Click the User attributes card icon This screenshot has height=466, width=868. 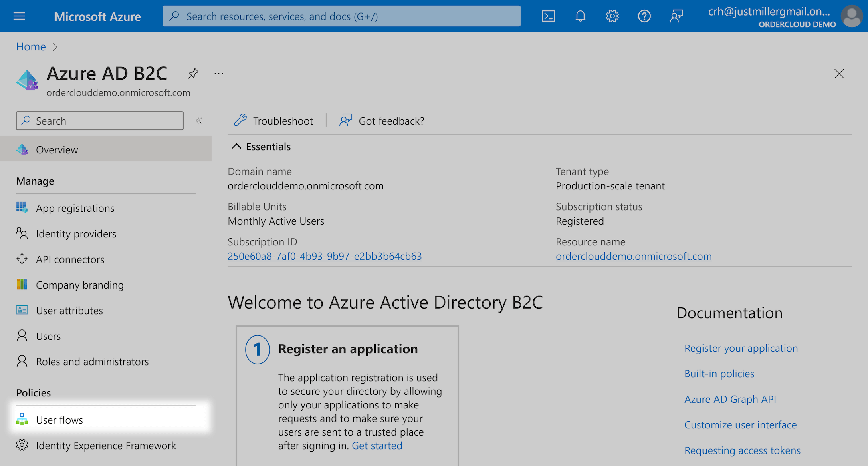pyautogui.click(x=22, y=310)
